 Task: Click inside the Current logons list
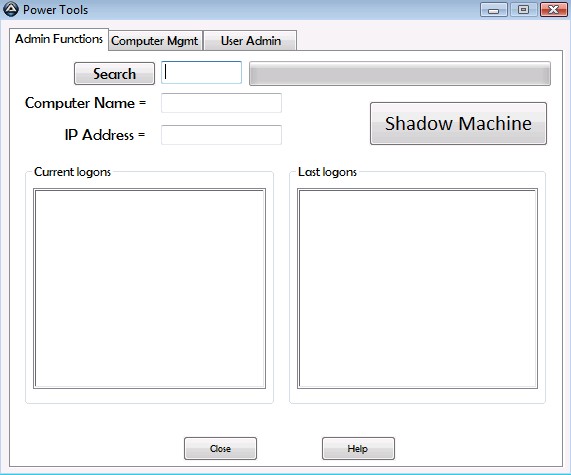click(149, 288)
